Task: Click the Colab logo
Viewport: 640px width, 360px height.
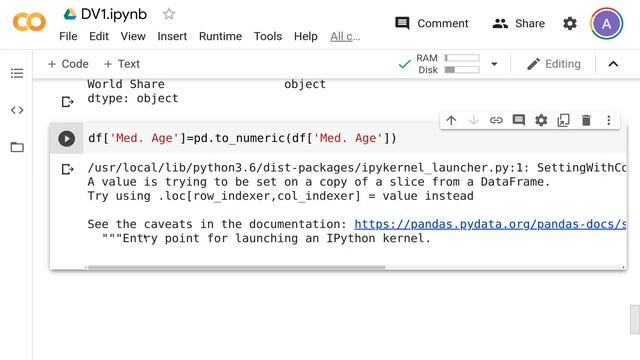Action: pos(29,22)
